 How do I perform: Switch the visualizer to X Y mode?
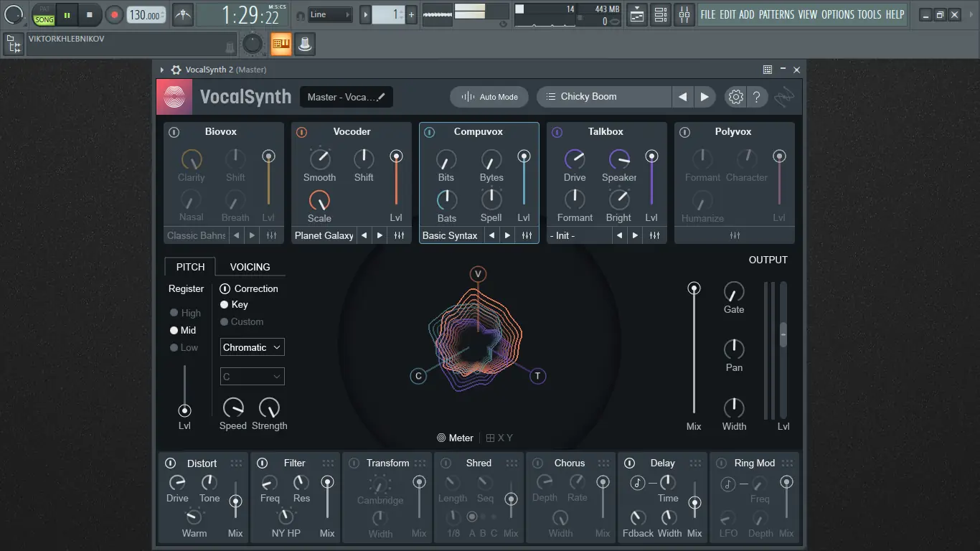click(x=500, y=438)
